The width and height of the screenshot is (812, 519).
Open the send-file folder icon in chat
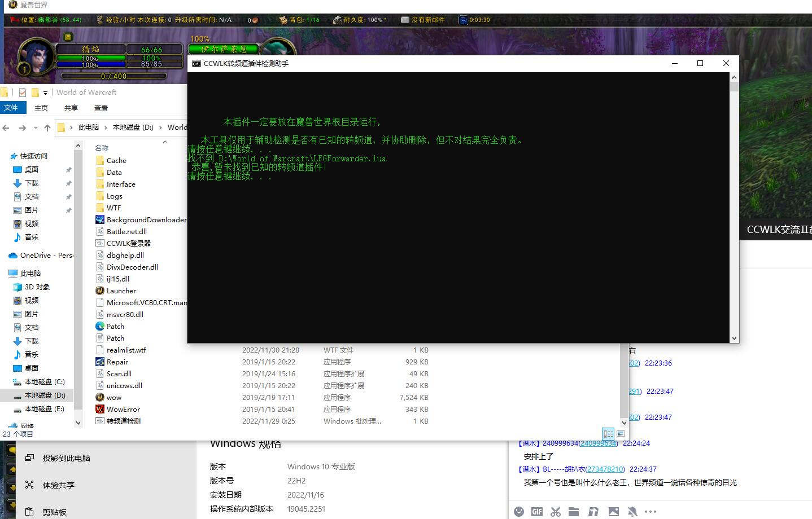(x=574, y=511)
